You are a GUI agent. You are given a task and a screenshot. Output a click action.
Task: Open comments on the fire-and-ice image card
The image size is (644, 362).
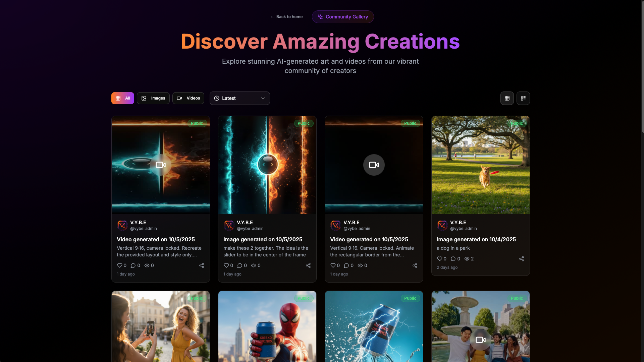pyautogui.click(x=239, y=265)
